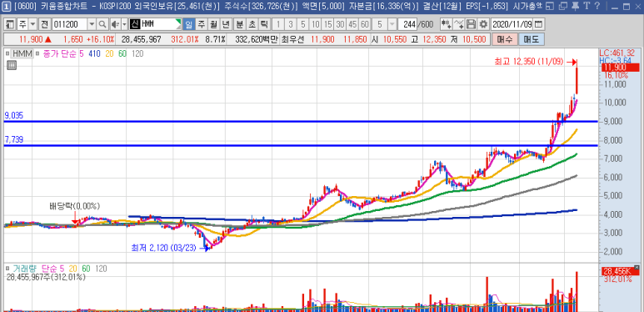Select daily 일 chart period
Viewport: 644px width, 312px height.
pos(188,24)
